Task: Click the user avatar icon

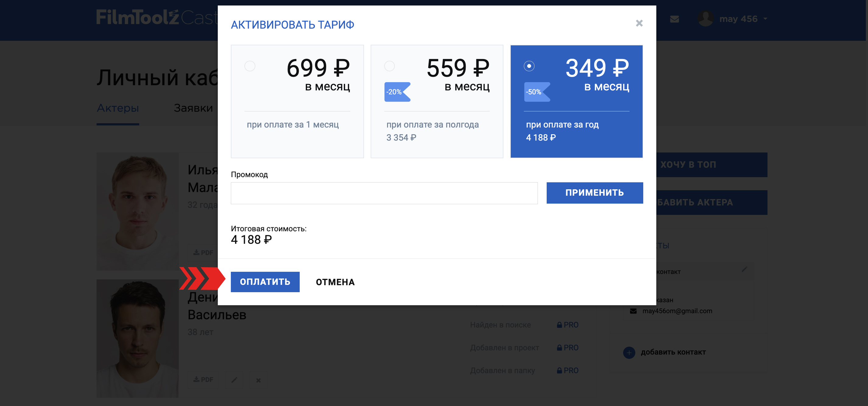Action: (705, 19)
